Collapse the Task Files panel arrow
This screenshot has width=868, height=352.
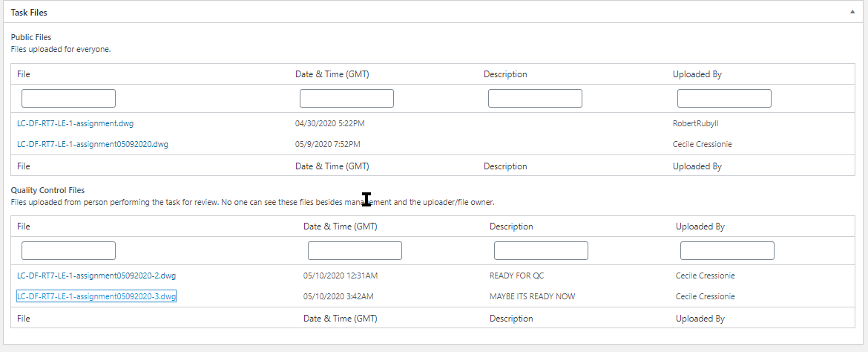(x=853, y=13)
